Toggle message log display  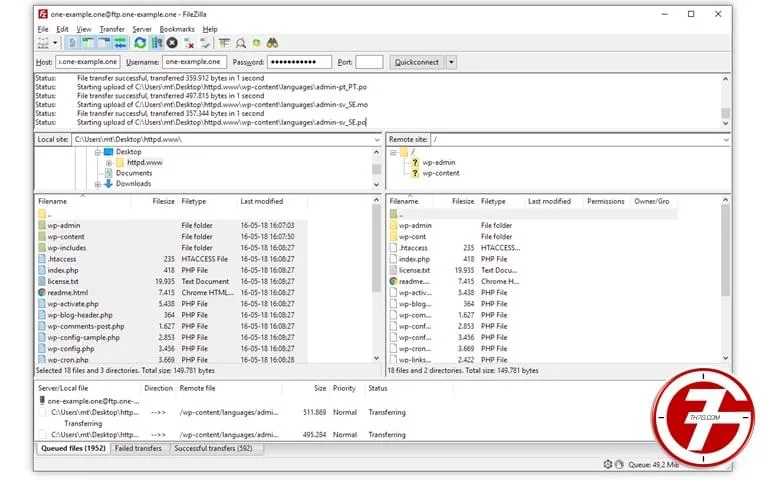pyautogui.click(x=72, y=43)
